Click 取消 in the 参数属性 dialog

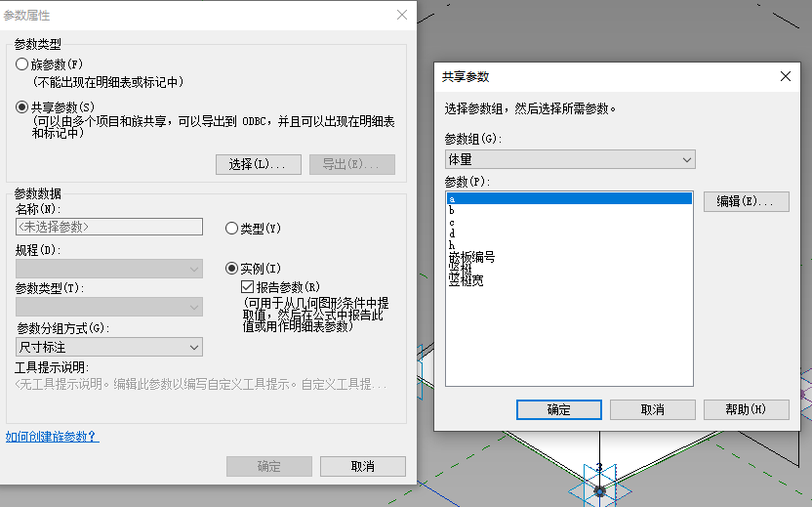pos(363,466)
